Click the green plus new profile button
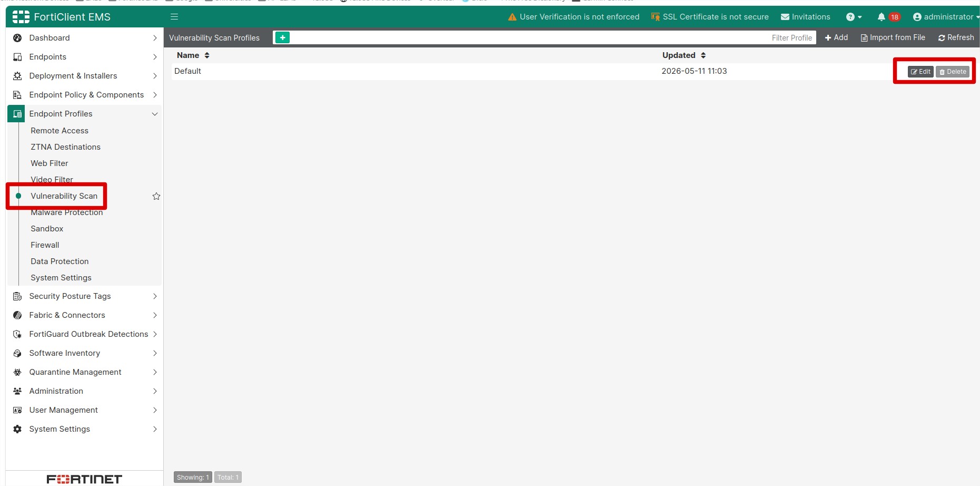This screenshot has height=486, width=980. (x=282, y=37)
